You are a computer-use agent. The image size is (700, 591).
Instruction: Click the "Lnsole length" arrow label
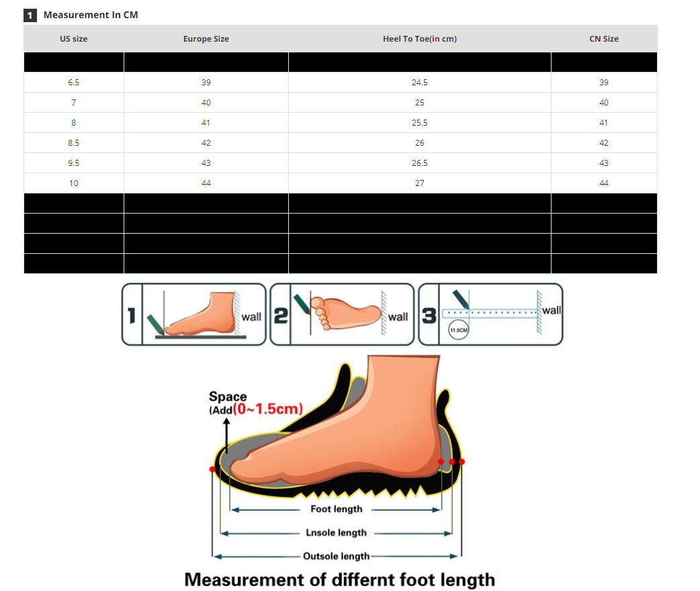336,533
